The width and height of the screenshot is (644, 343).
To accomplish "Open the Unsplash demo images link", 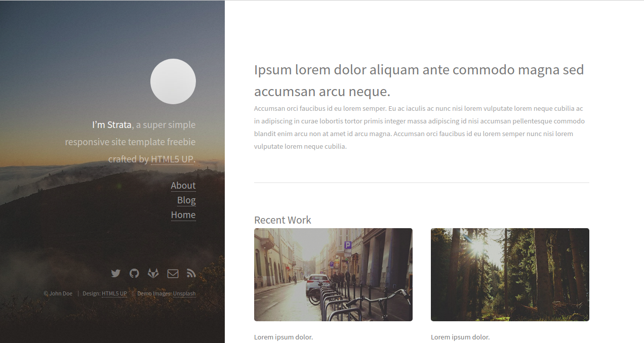I will click(x=184, y=293).
